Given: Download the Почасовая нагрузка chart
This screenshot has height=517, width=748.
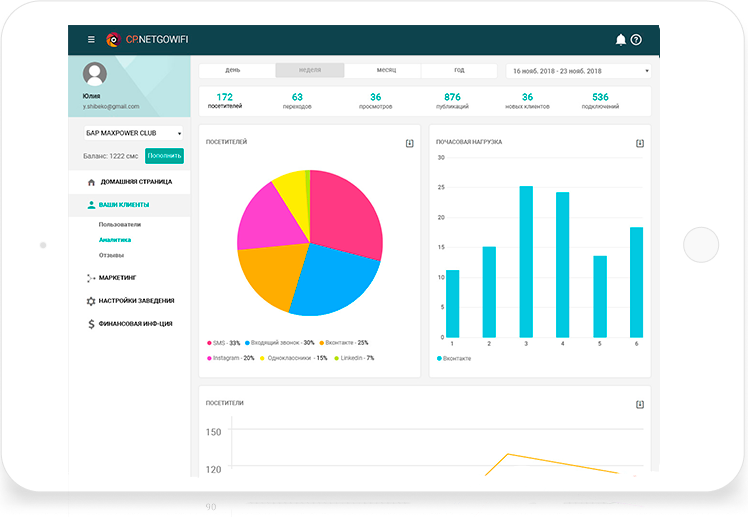Looking at the screenshot, I should coord(640,143).
